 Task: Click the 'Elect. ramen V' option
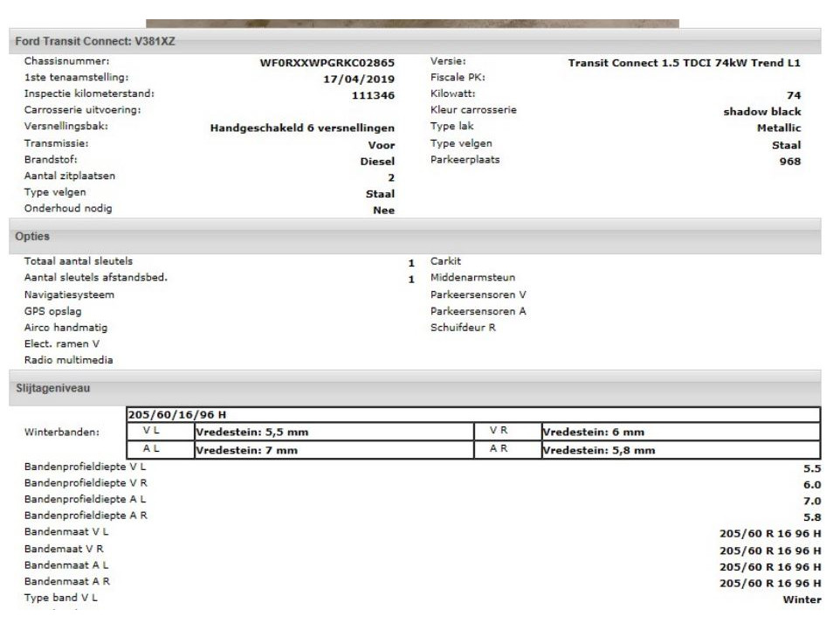tap(62, 343)
